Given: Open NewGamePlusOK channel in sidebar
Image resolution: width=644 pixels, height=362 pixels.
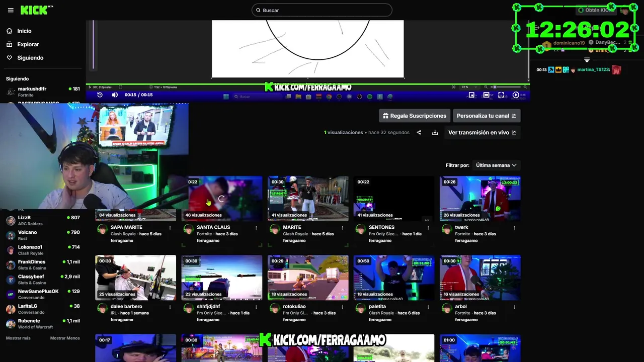Looking at the screenshot, I should coord(43,294).
